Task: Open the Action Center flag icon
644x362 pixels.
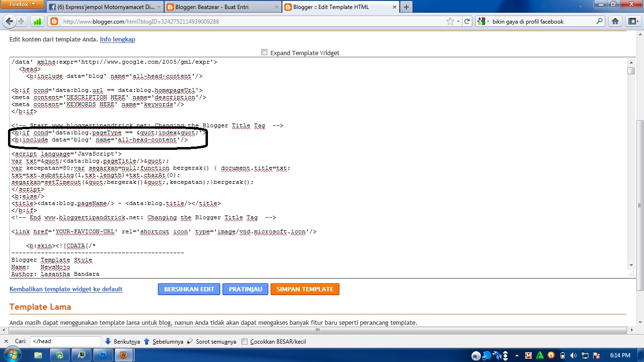Action: point(596,355)
